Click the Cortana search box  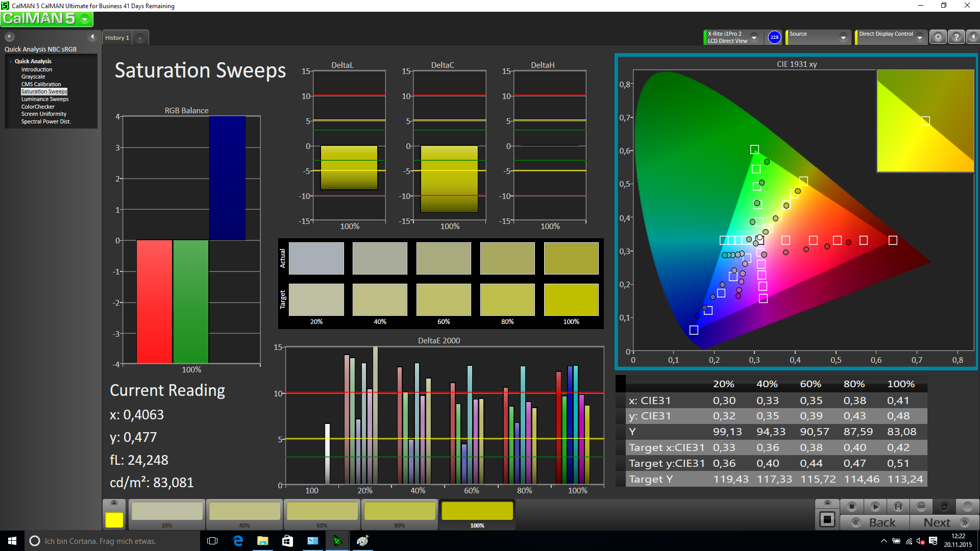[112, 541]
